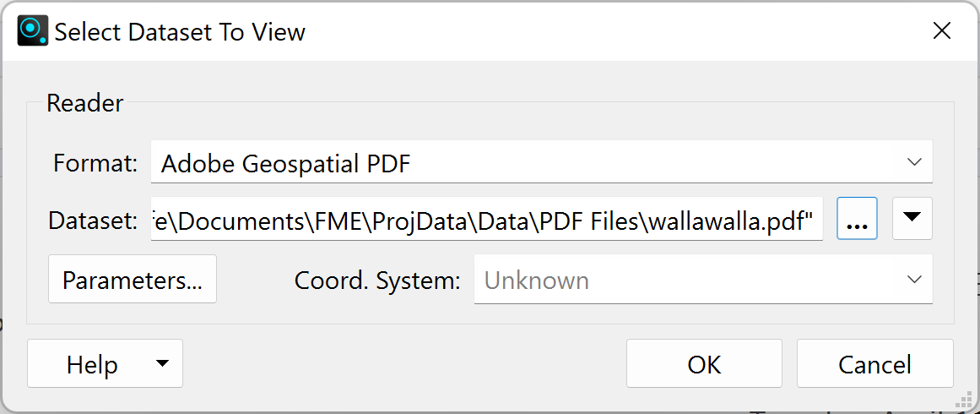
Task: Open the Parameters... dialog
Action: [133, 279]
